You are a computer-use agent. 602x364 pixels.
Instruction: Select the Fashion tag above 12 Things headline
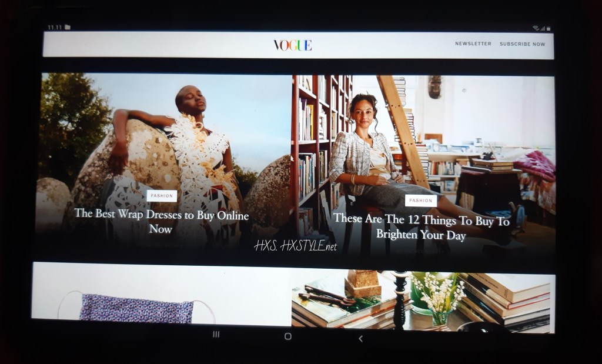tap(421, 201)
